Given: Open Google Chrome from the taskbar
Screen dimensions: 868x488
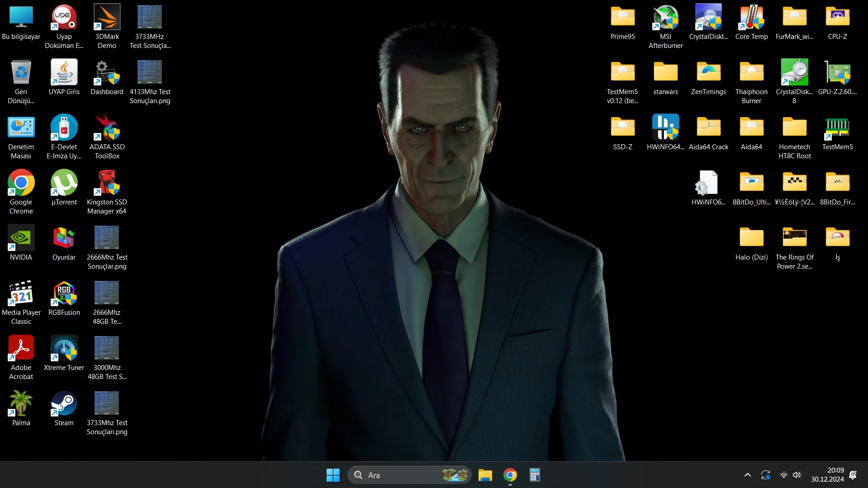Looking at the screenshot, I should coord(510,475).
